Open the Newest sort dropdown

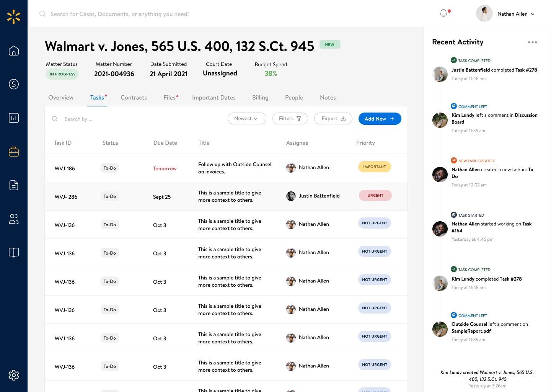click(x=247, y=119)
